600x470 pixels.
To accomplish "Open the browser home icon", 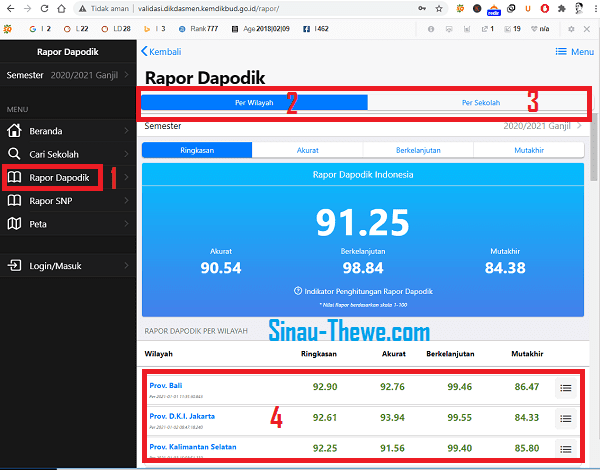I will click(x=61, y=8).
